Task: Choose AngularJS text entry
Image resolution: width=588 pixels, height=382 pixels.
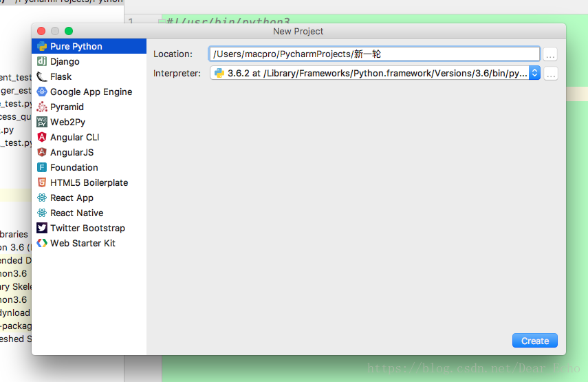Action: 72,152
